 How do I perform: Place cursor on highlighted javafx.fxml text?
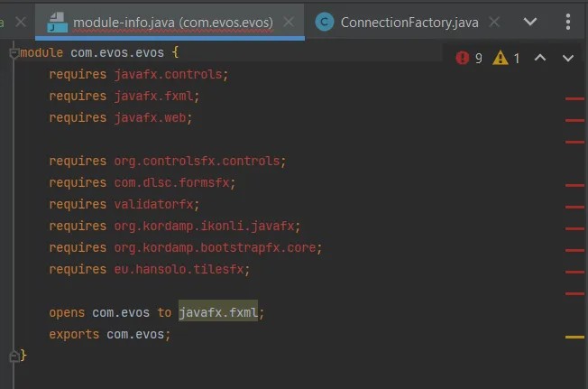(218, 312)
